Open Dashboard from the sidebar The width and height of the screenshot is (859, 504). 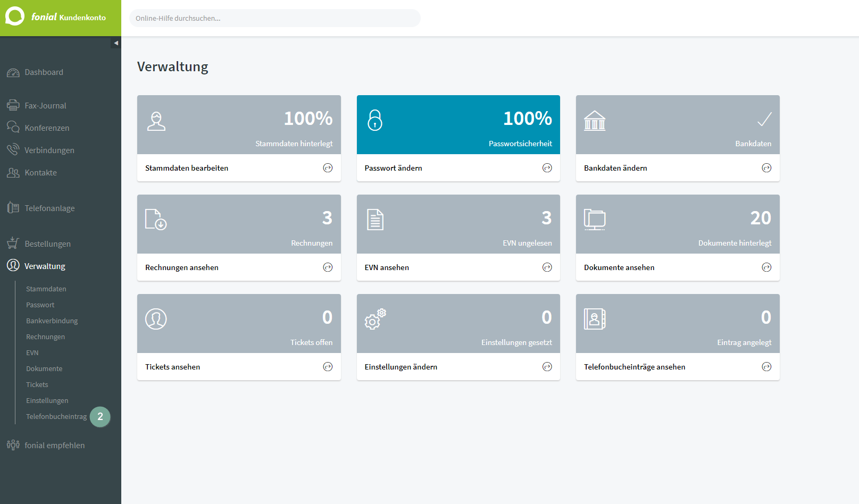point(44,72)
